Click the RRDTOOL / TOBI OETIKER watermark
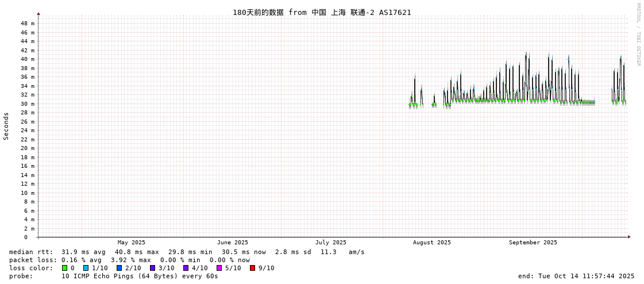Screen dimensions: 644x284 click(x=638, y=34)
